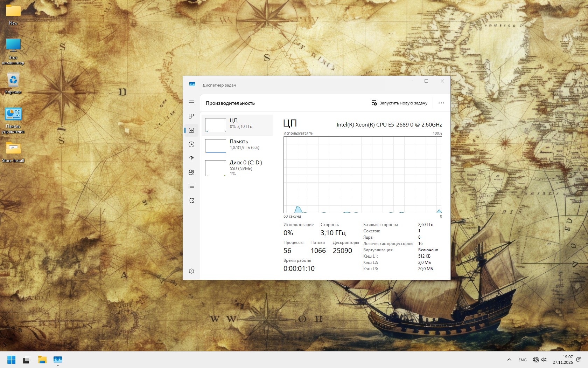Click Запустить новую задачу button
This screenshot has width=588, height=368.
399,103
